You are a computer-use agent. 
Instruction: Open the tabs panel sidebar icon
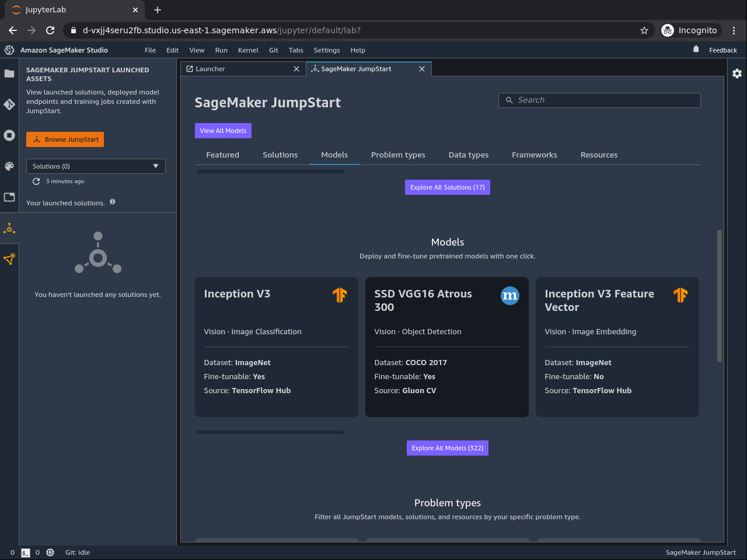click(9, 197)
